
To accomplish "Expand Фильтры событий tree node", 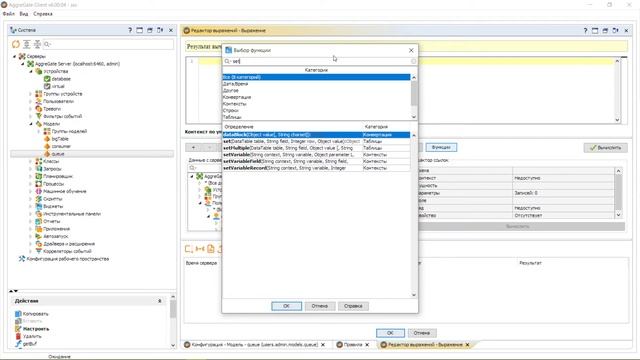I will [31, 116].
